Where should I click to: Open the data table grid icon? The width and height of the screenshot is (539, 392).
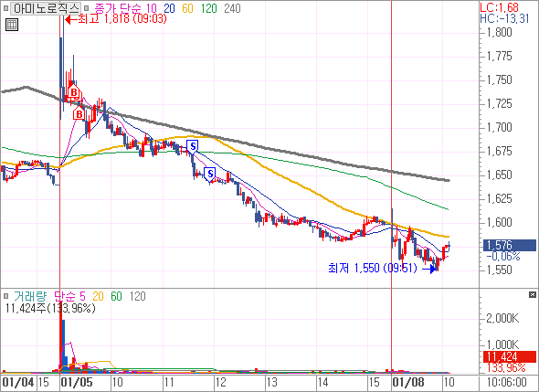12,25
